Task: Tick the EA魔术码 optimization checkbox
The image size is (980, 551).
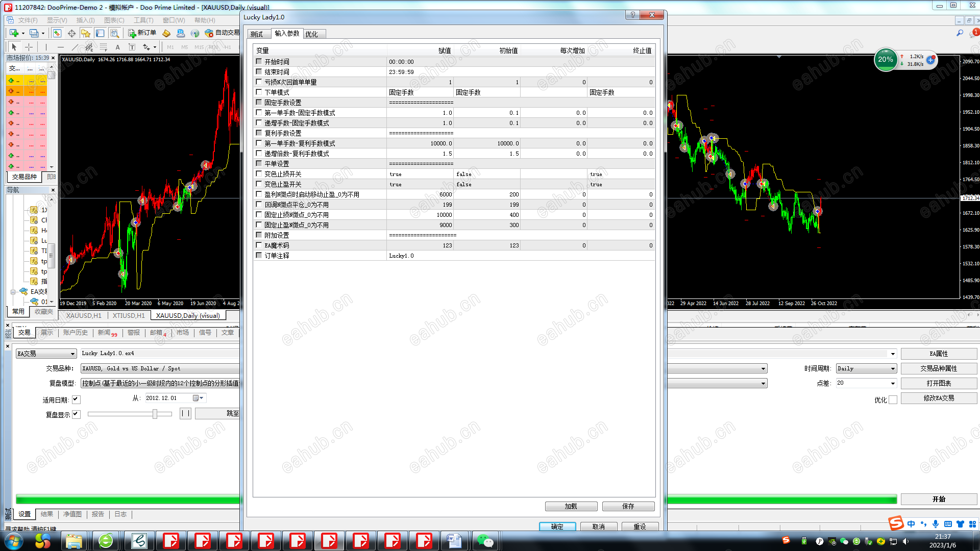Action: tap(259, 245)
